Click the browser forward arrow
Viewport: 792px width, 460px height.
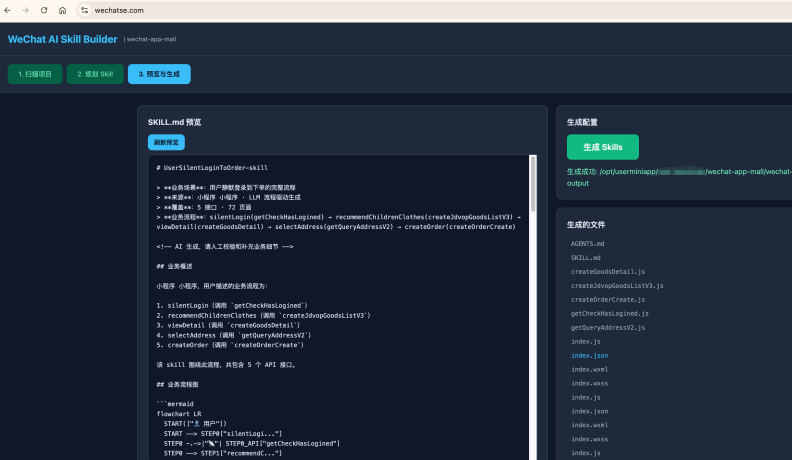point(26,10)
